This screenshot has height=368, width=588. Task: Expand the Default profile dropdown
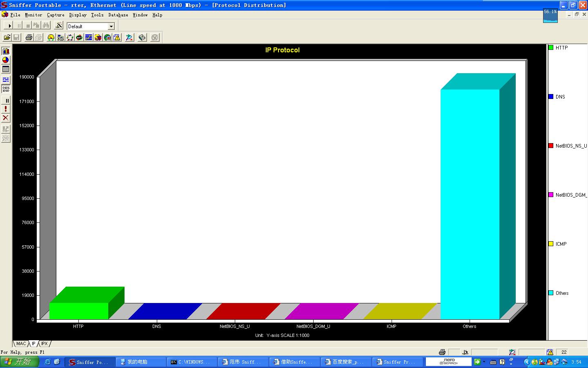tap(111, 27)
